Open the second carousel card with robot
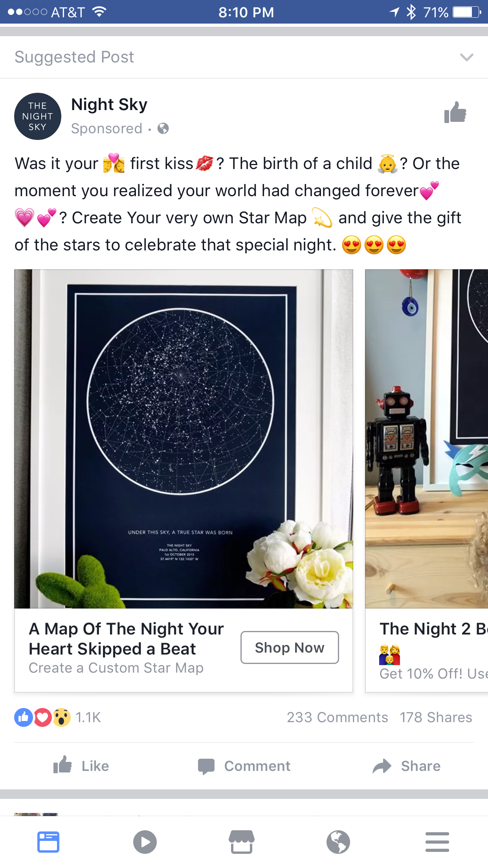Viewport: 488px width, 868px height. click(x=427, y=480)
